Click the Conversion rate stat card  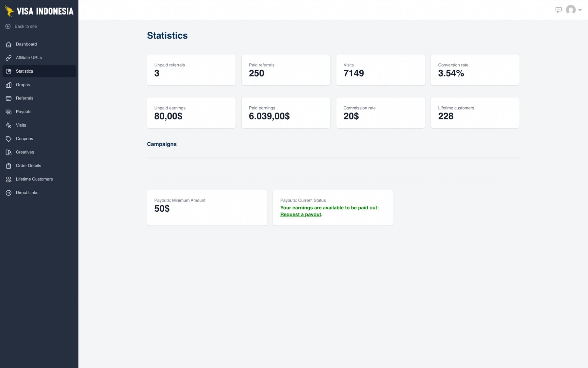pos(475,70)
